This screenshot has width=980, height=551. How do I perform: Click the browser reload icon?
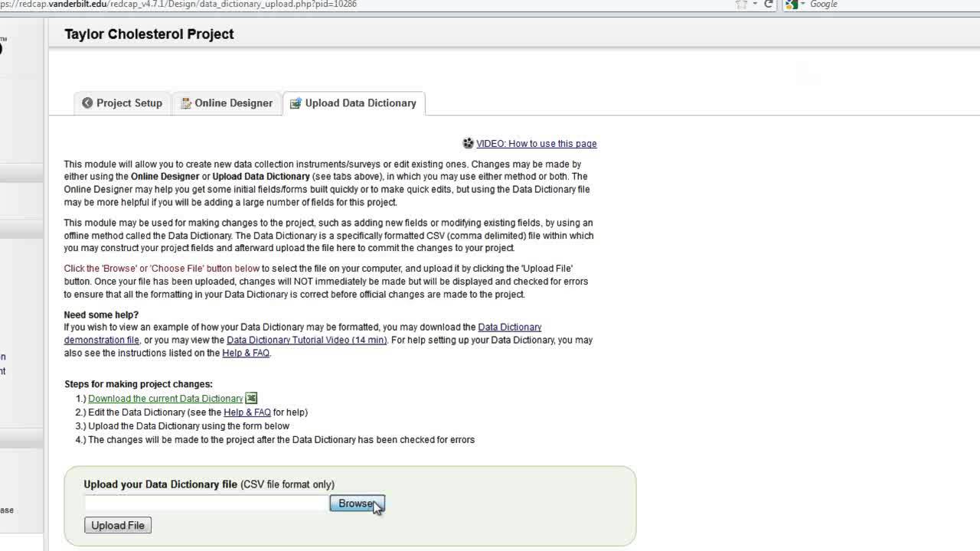click(x=769, y=4)
